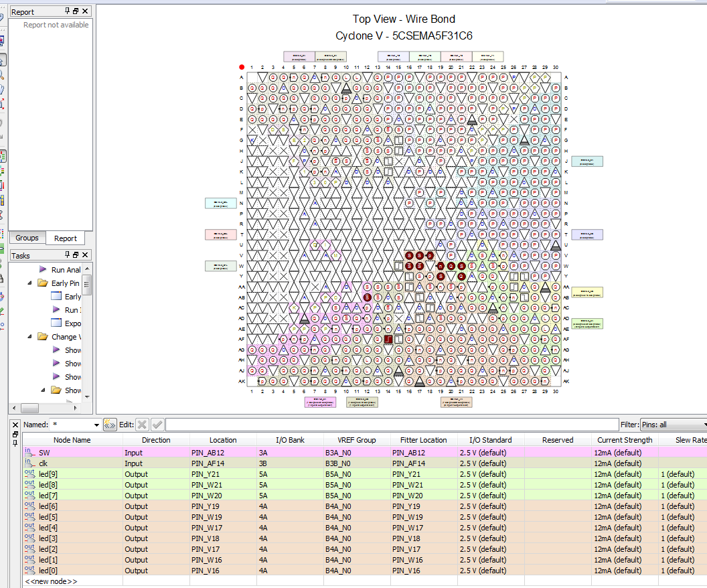Click the red pin A1 marker dot

pos(242,67)
